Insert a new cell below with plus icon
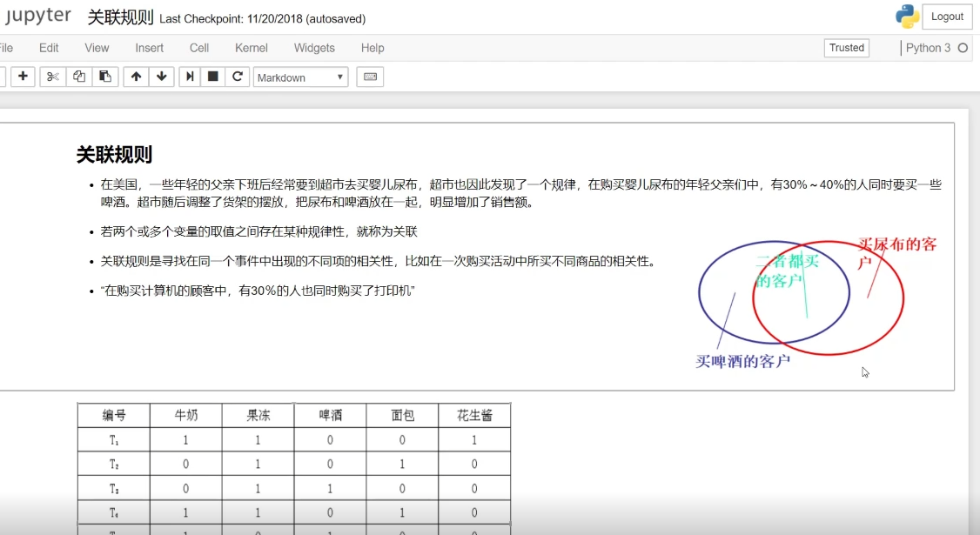 click(23, 77)
